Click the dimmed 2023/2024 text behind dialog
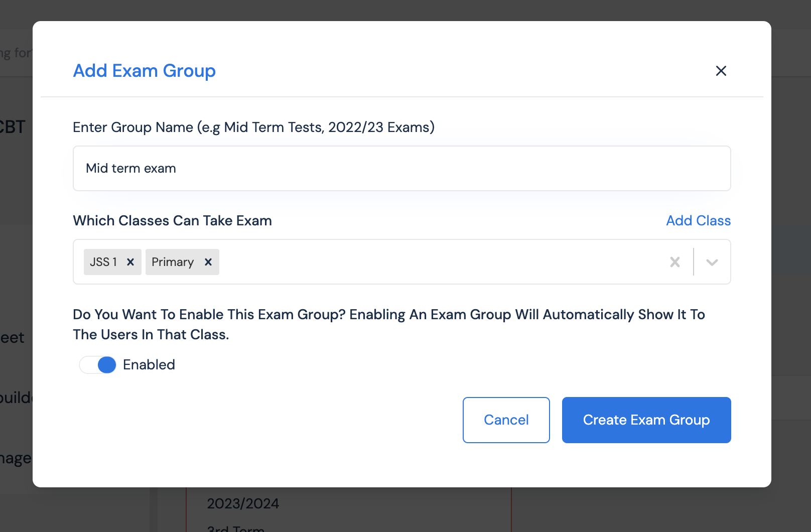The width and height of the screenshot is (811, 532). pyautogui.click(x=243, y=503)
